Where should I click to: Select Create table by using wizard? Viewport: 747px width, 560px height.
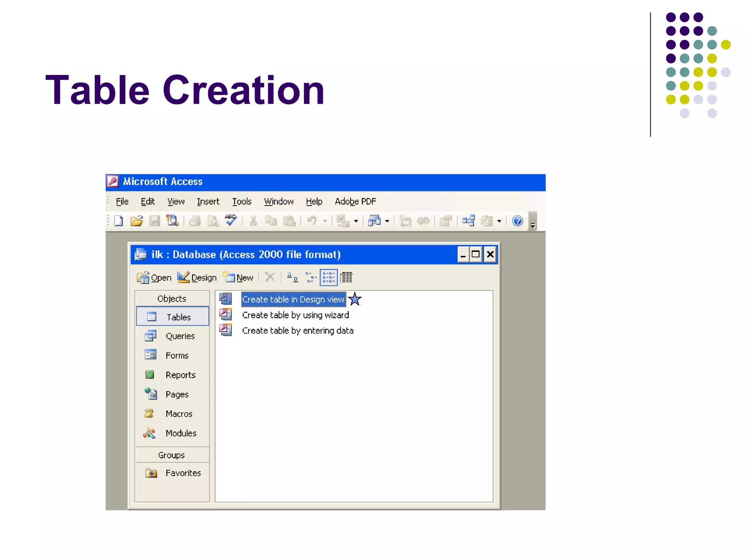point(295,315)
